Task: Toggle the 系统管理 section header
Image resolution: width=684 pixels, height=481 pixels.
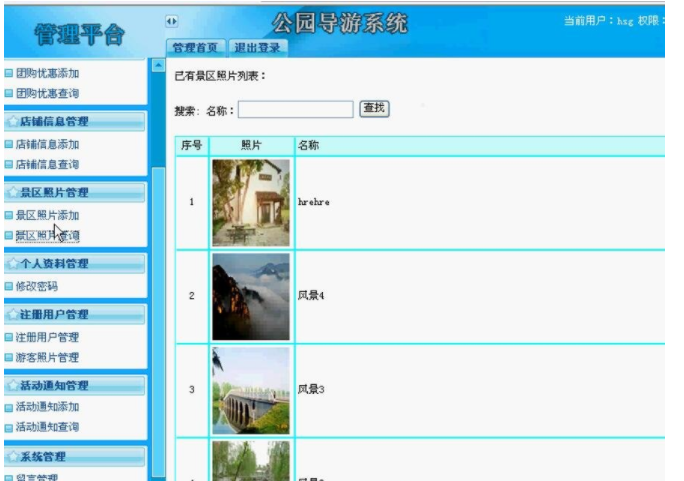Action: (75, 457)
